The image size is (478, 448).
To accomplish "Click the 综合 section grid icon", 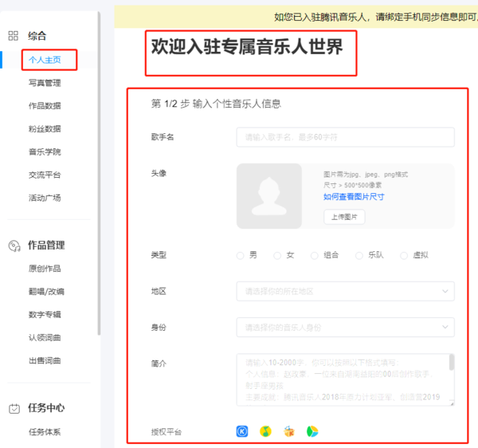I will coord(13,36).
